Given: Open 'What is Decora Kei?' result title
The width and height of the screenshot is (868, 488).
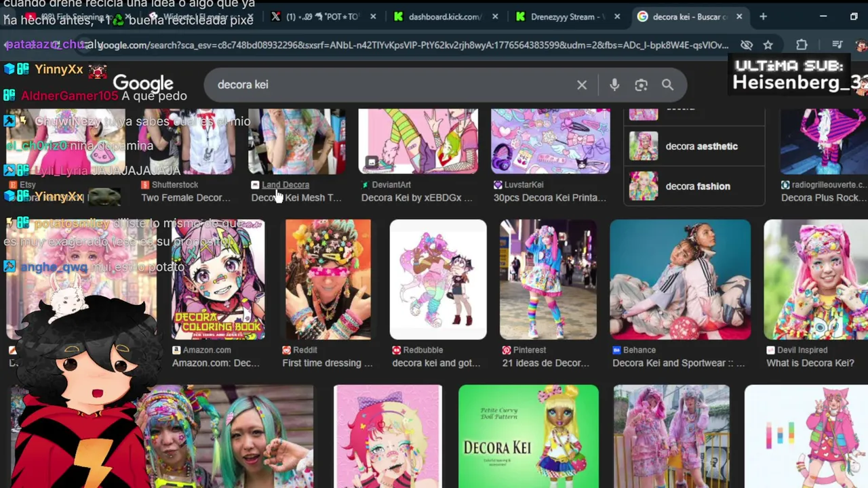Looking at the screenshot, I should (810, 363).
